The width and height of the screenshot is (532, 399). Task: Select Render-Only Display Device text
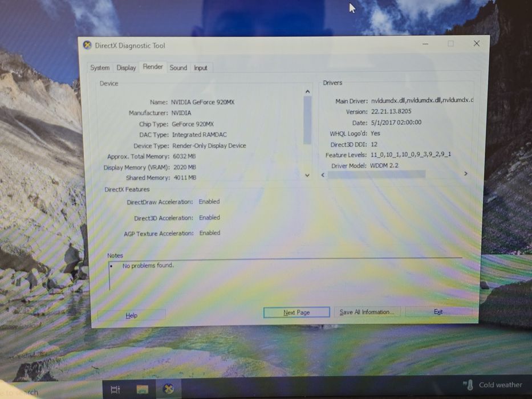209,145
